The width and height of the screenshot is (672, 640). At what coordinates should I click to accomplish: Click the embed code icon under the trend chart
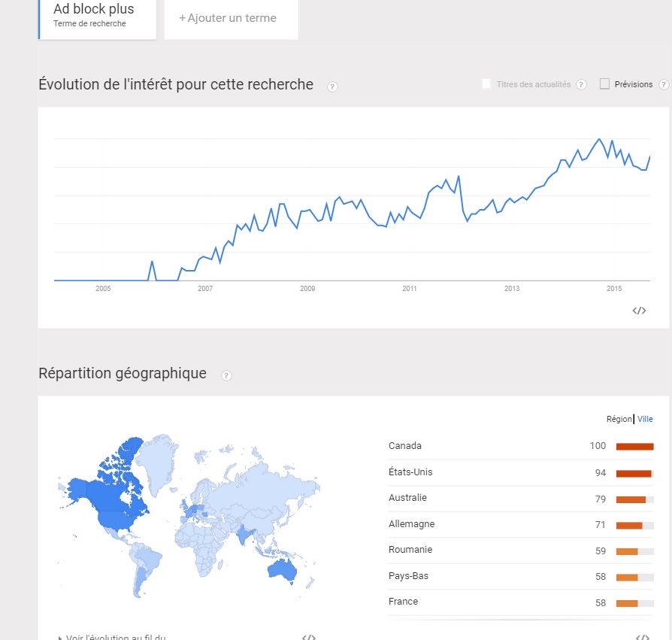coord(639,311)
